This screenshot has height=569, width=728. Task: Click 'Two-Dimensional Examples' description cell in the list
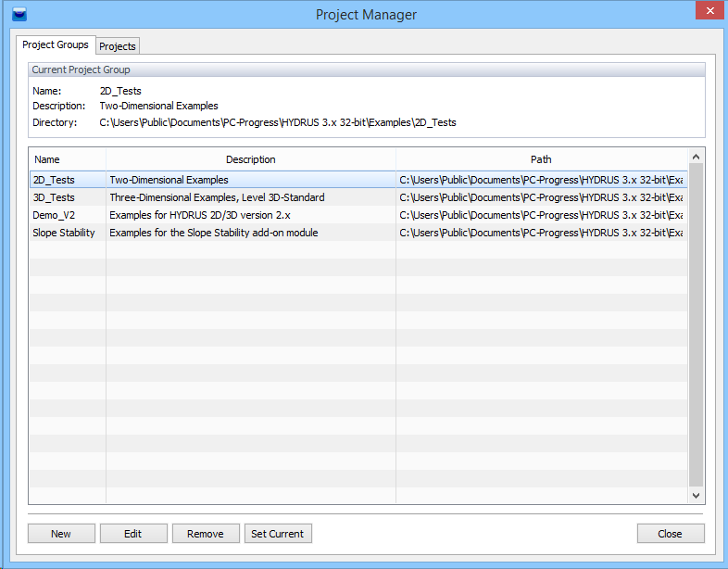(x=251, y=180)
